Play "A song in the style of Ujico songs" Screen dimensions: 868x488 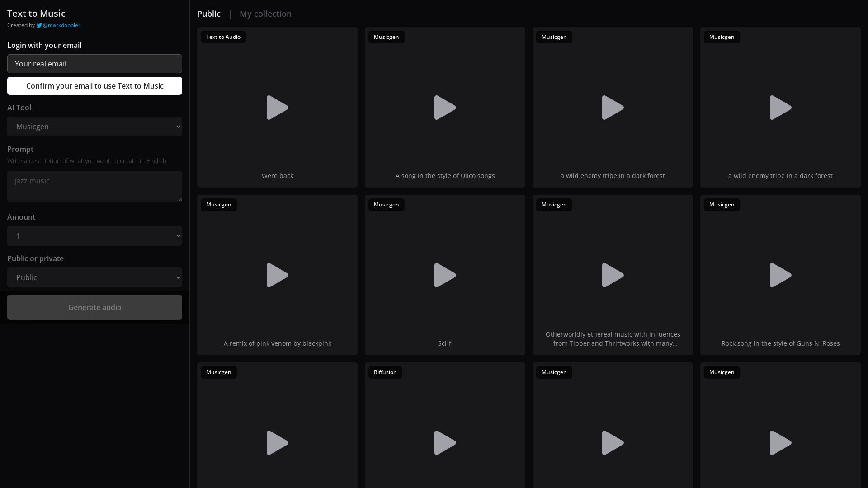[x=445, y=108]
